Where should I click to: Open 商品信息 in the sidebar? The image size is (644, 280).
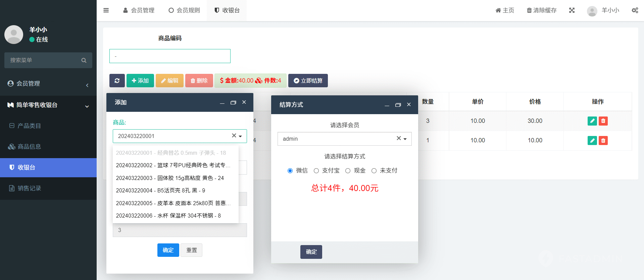click(48, 147)
